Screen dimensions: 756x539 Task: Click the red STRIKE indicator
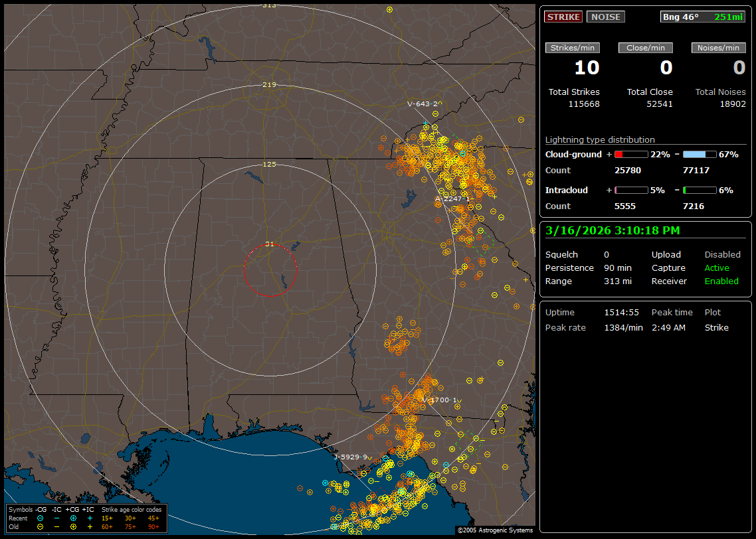(563, 17)
